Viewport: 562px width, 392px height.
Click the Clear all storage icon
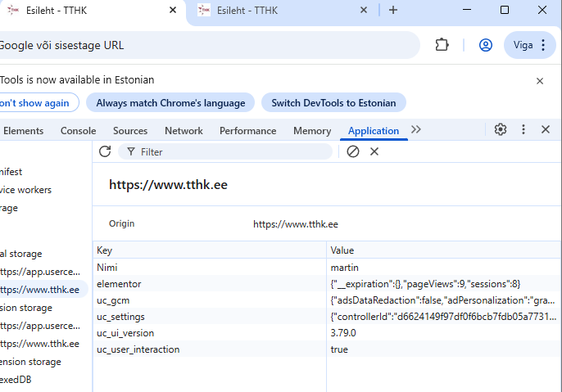[x=353, y=151]
